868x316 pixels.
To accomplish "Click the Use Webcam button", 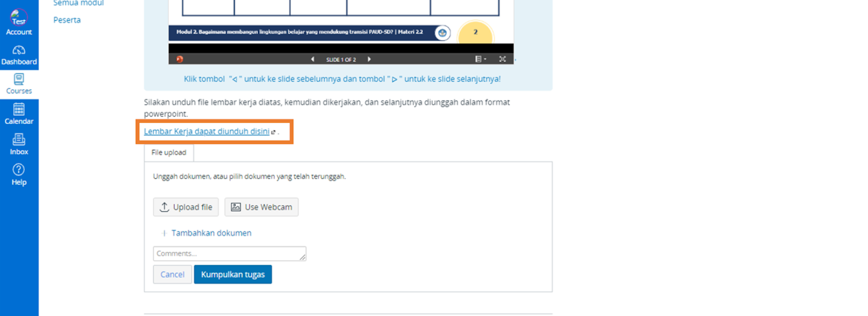I will pyautogui.click(x=261, y=207).
